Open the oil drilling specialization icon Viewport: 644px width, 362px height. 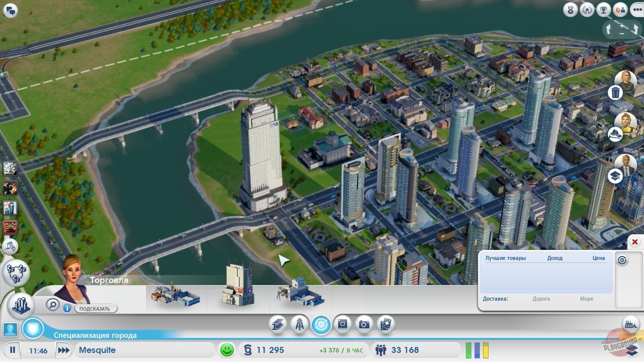[299, 325]
